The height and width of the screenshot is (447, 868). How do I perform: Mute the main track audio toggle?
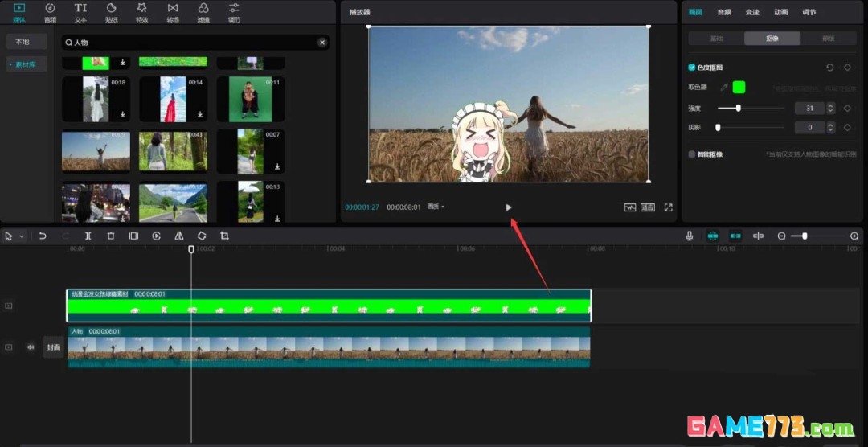(31, 347)
